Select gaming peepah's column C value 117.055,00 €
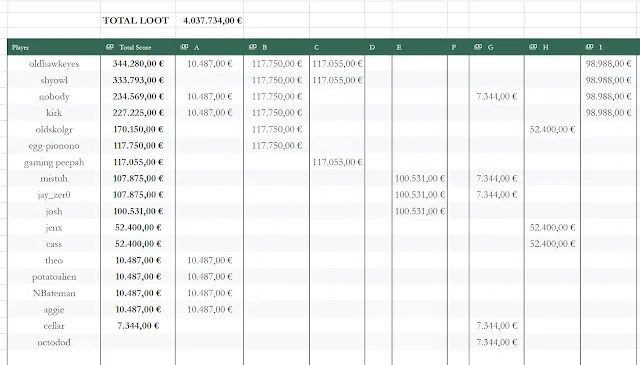Screen dimensions: 640x365 point(337,162)
